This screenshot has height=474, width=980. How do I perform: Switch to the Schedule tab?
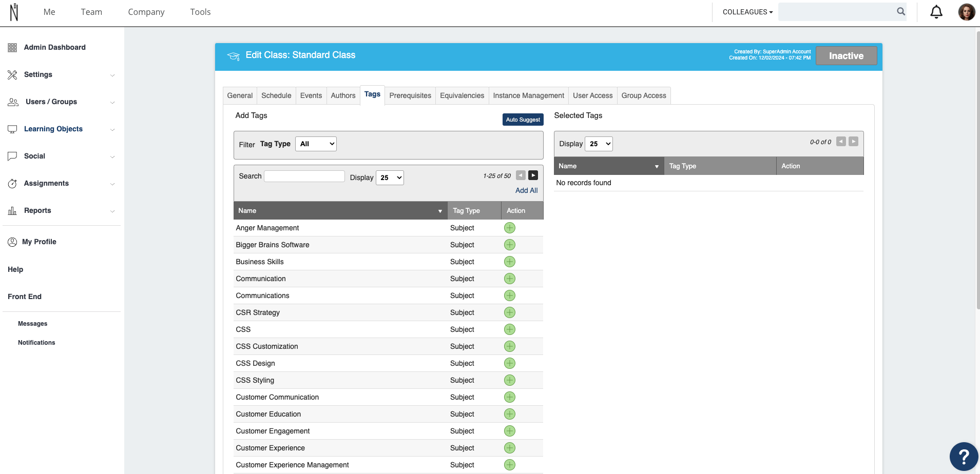[x=276, y=96]
